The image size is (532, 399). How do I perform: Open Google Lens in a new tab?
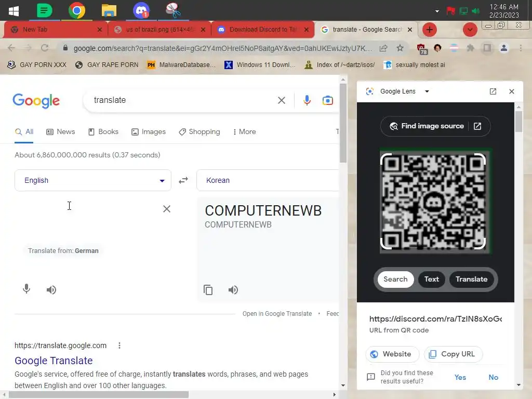[x=493, y=91]
